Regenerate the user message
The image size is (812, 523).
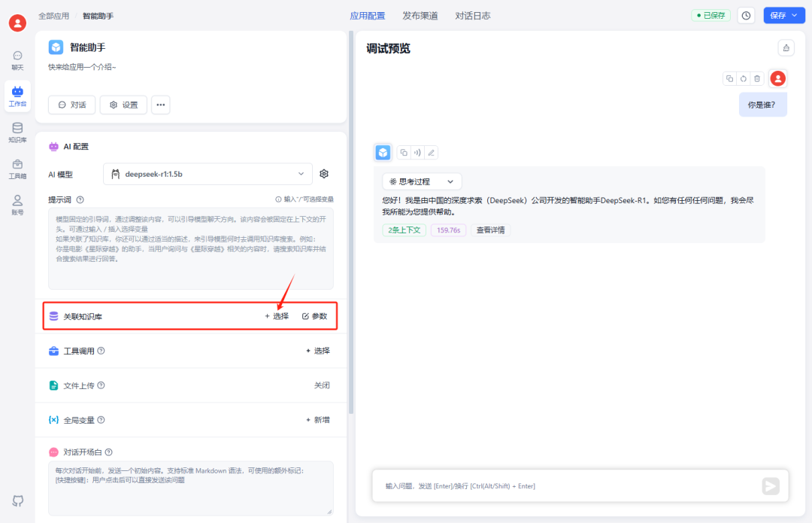(743, 79)
